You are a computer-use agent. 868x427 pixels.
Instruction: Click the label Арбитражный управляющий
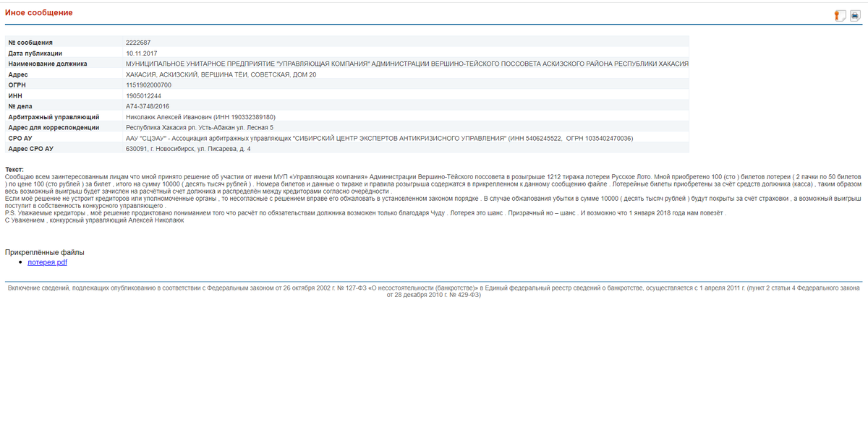pyautogui.click(x=54, y=117)
